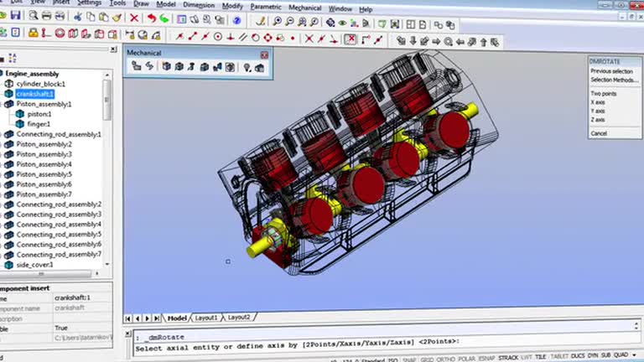This screenshot has width=644, height=362.
Task: Open the Parametric menu
Action: click(266, 5)
